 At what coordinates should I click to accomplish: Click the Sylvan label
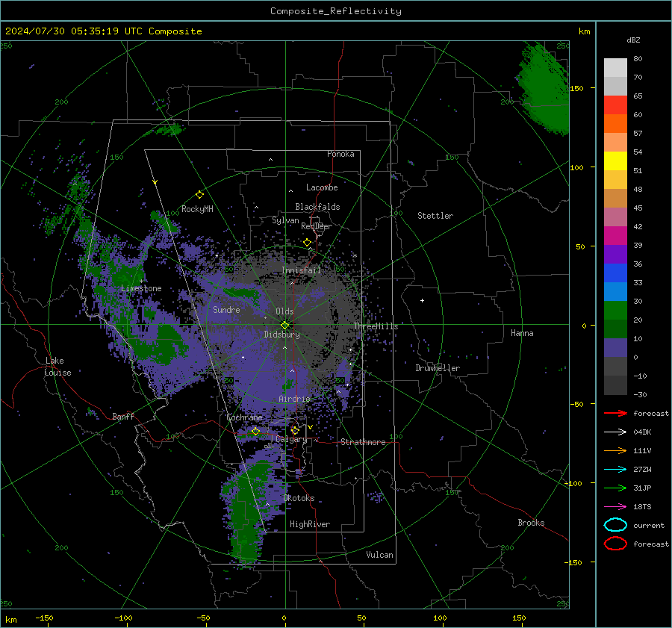(285, 220)
